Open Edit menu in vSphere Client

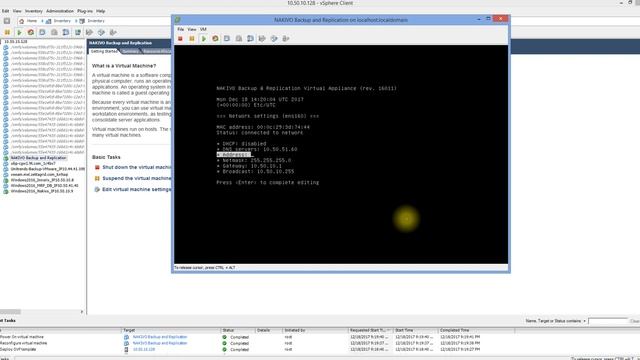pos(6,11)
